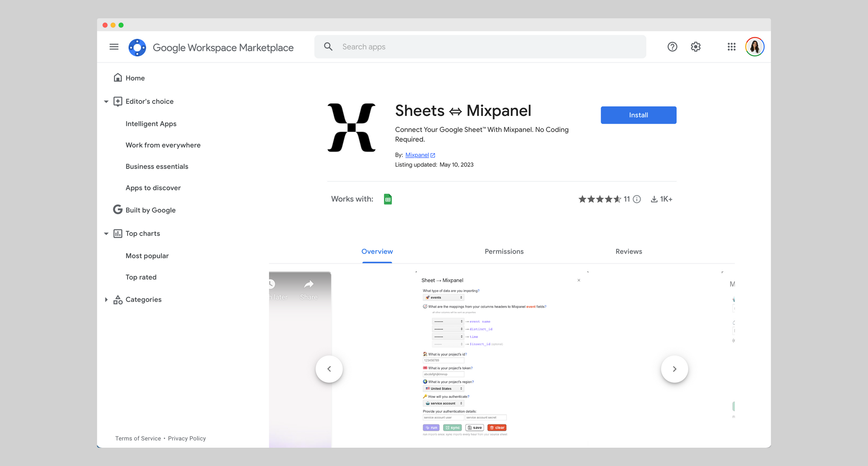This screenshot has width=868, height=466.
Task: Click the Top charts bar-chart icon
Action: point(118,234)
